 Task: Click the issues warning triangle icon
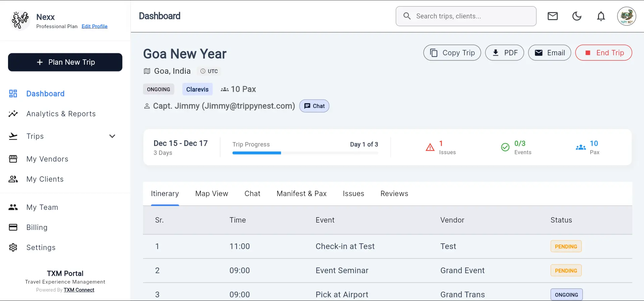tap(430, 147)
